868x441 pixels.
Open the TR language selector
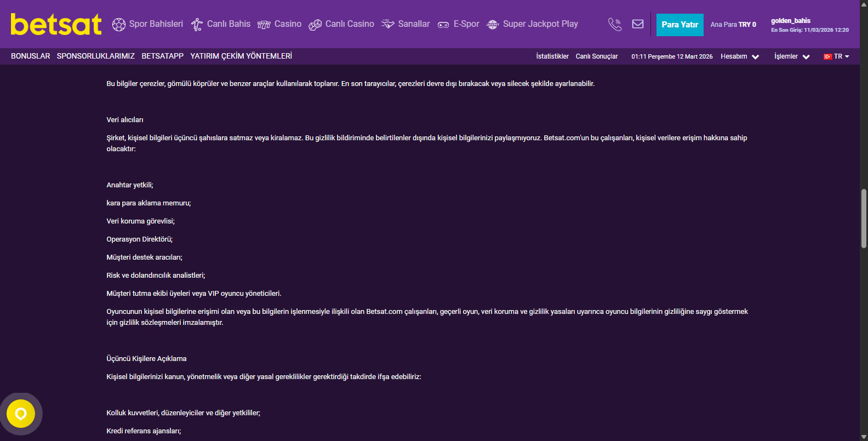(x=836, y=56)
